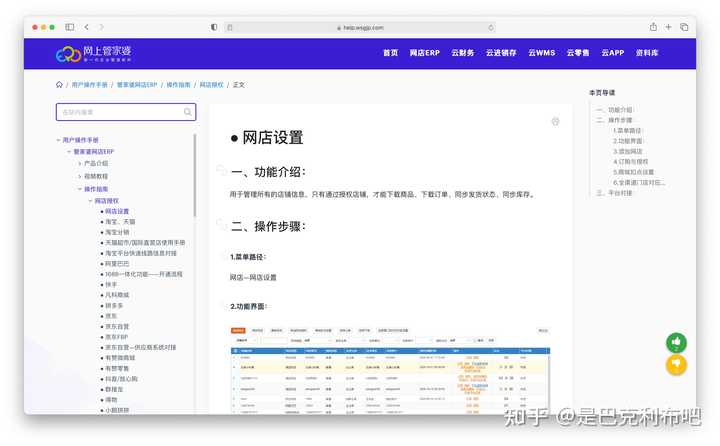720x446 pixels.
Task: Show the tab overview
Action: [684, 27]
